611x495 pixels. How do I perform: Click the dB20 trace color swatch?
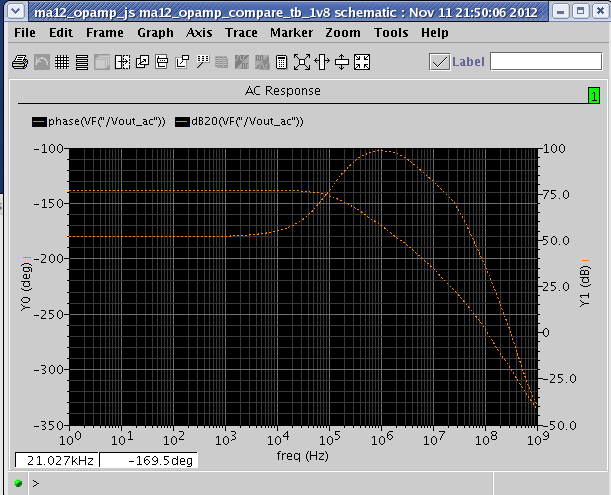[182, 122]
